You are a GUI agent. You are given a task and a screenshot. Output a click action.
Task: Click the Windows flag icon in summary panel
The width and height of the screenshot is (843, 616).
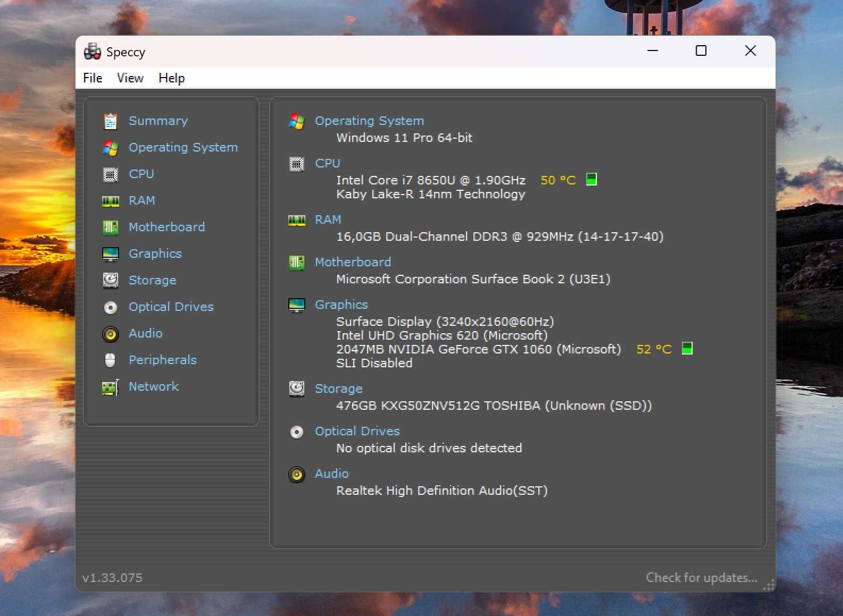(x=297, y=121)
